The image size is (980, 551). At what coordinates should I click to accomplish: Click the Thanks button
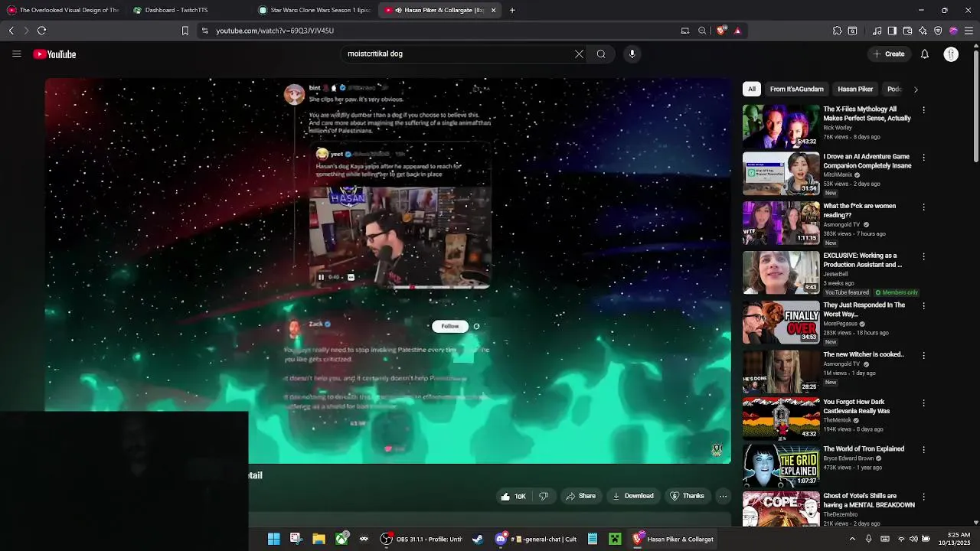point(687,496)
